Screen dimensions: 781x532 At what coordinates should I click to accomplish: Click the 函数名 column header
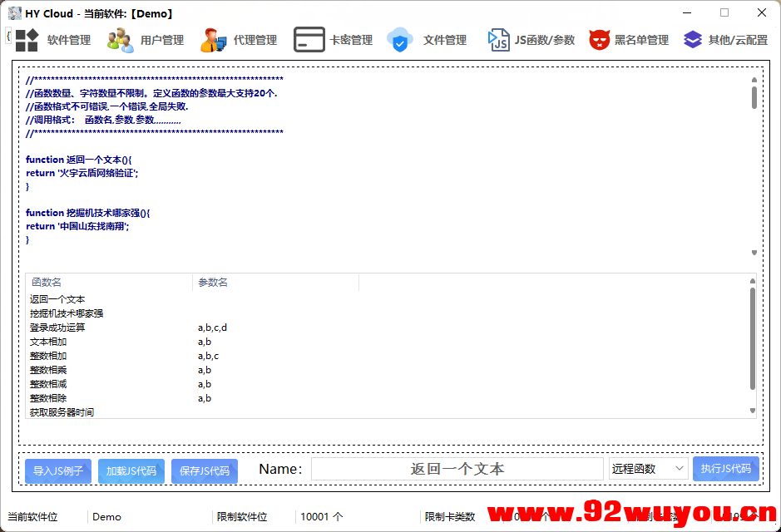click(x=45, y=282)
